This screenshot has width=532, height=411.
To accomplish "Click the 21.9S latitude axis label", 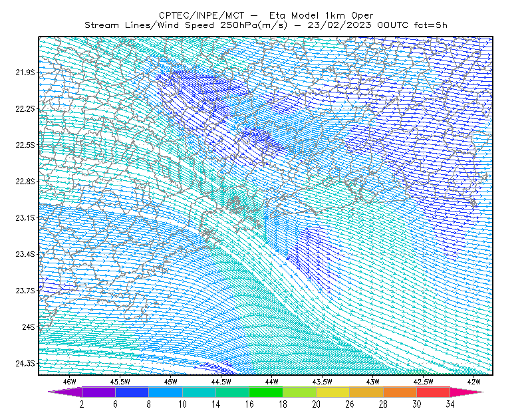I will pyautogui.click(x=25, y=72).
